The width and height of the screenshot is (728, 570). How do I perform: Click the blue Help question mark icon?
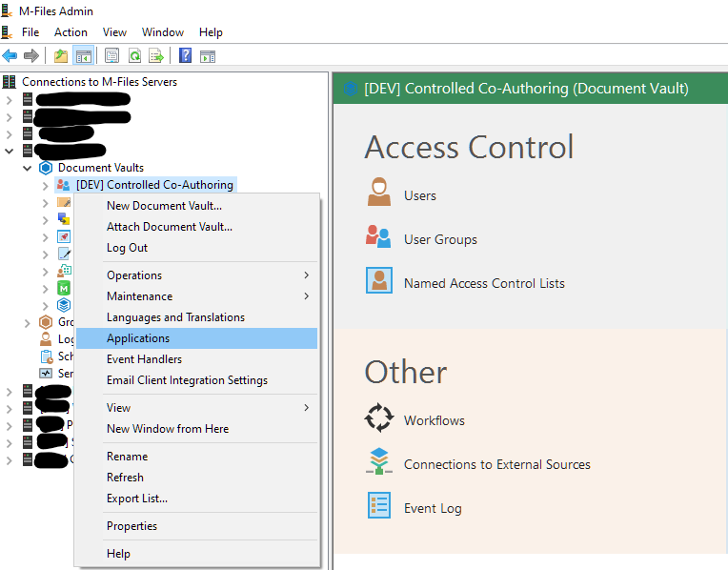click(x=185, y=55)
